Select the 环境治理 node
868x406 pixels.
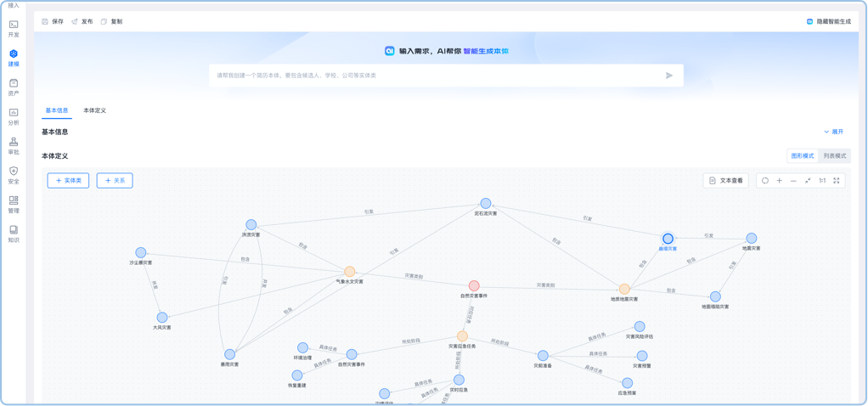(x=303, y=348)
